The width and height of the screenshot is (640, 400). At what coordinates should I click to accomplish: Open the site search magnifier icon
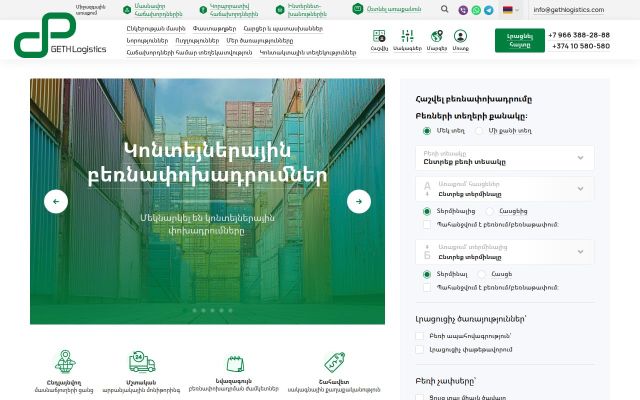point(444,9)
